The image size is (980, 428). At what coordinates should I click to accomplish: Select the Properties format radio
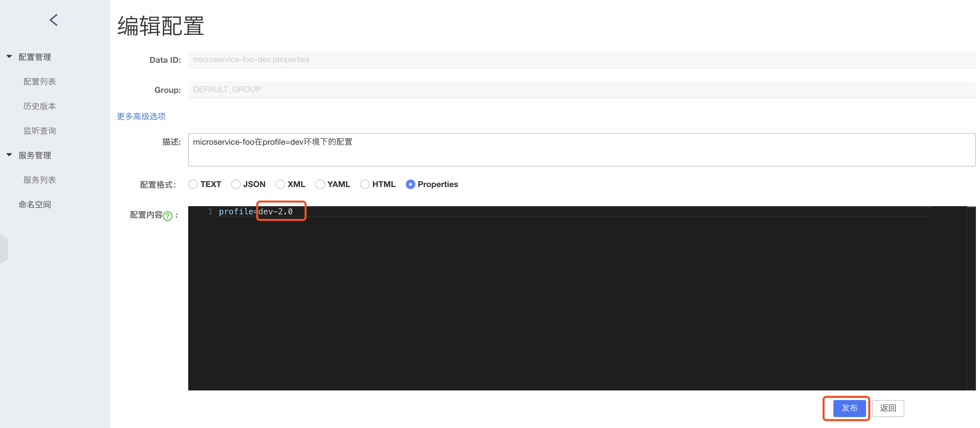(410, 184)
